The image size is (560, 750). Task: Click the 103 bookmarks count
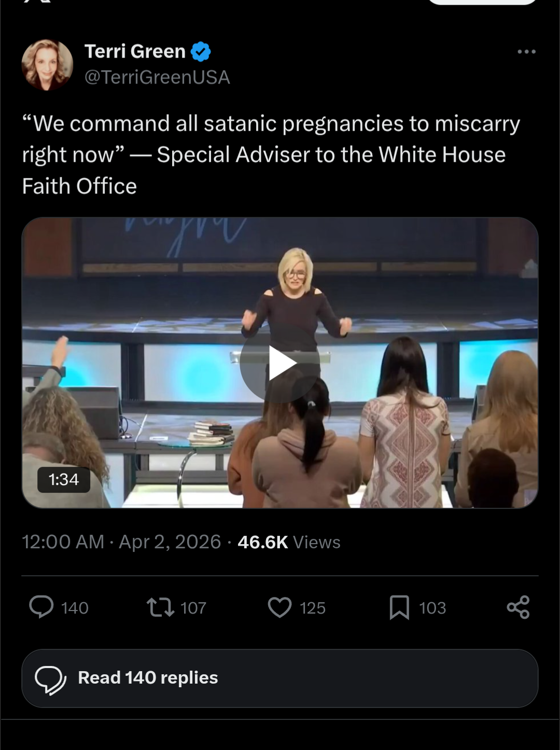click(x=432, y=608)
